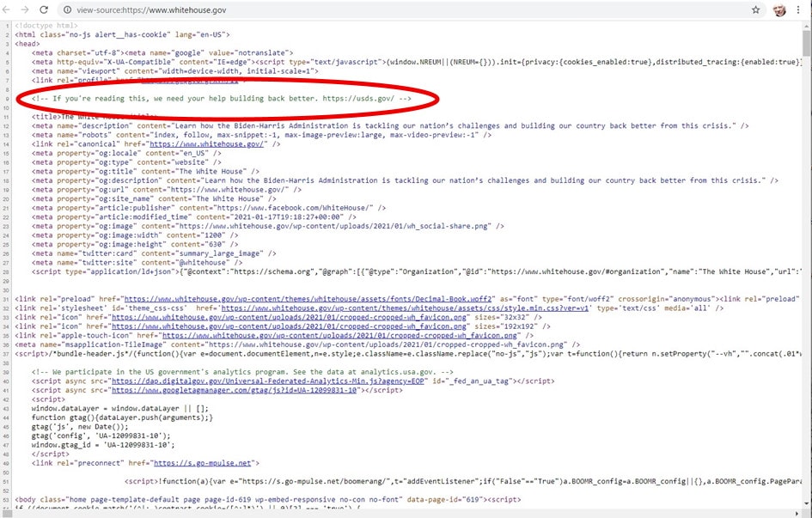Open the Decimal-Book.woff2 font link
812x518 pixels.
coord(308,299)
